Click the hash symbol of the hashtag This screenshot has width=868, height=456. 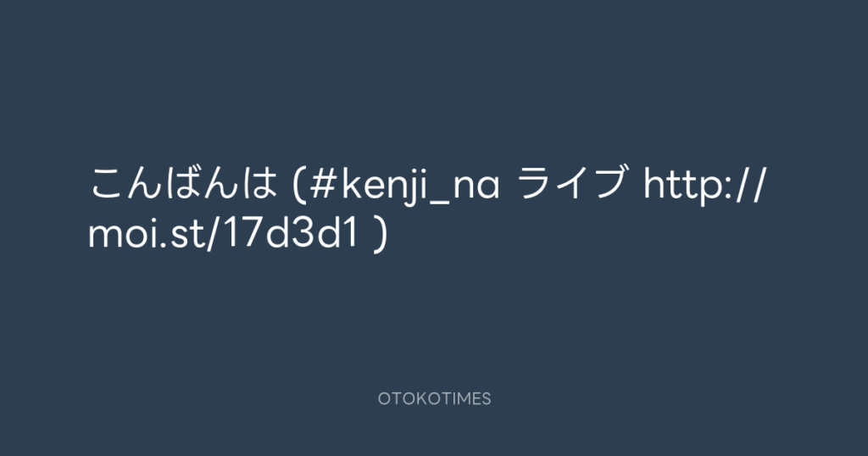pos(323,184)
